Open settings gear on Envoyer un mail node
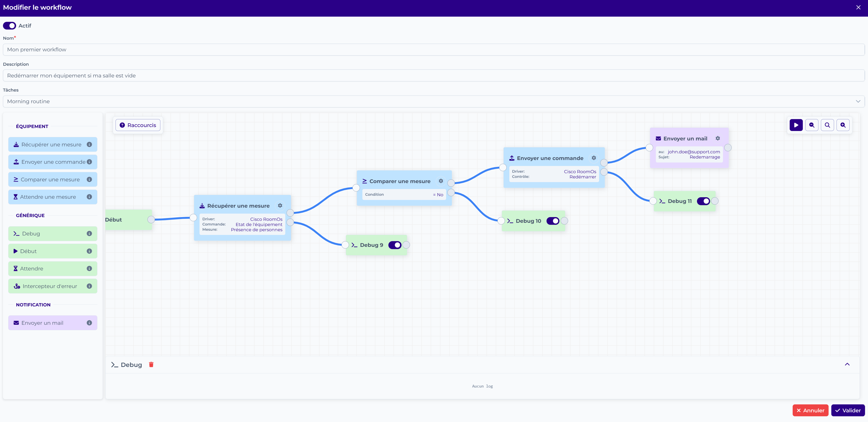868x422 pixels. point(718,138)
